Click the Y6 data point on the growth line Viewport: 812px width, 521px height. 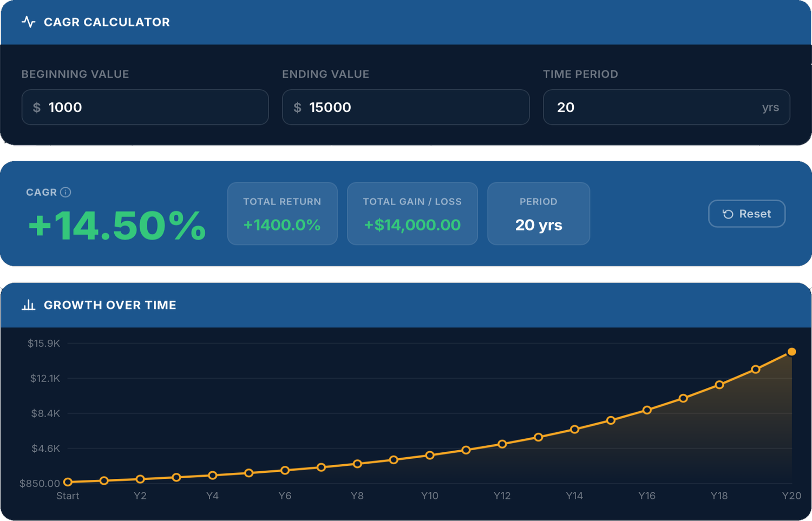click(285, 471)
